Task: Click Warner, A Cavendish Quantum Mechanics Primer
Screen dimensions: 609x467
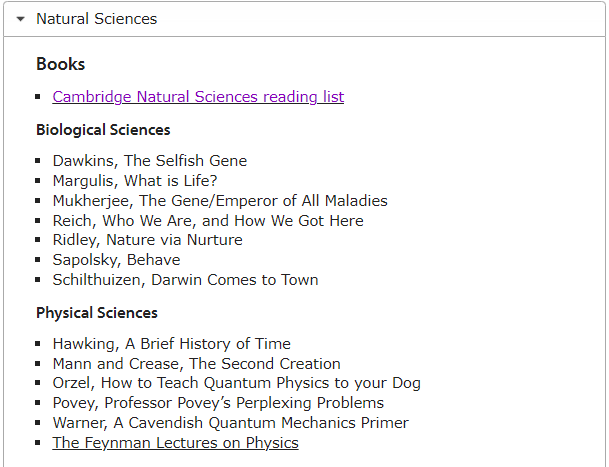Action: coord(230,423)
